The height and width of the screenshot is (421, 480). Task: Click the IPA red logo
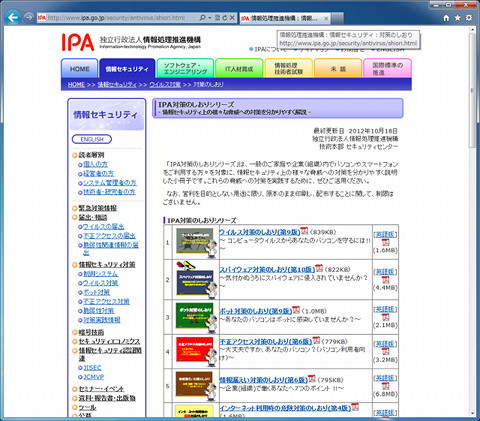(78, 42)
